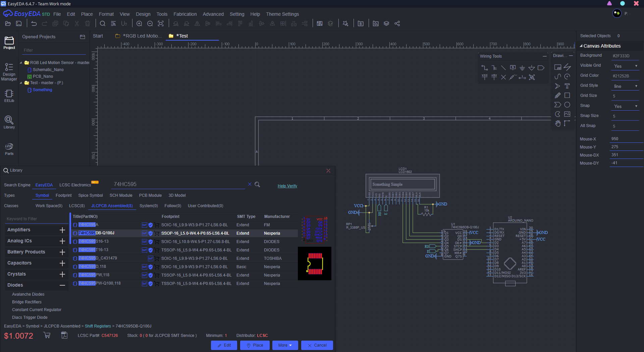Open the EELib sidebar panel
644x352 pixels.
[x=9, y=96]
